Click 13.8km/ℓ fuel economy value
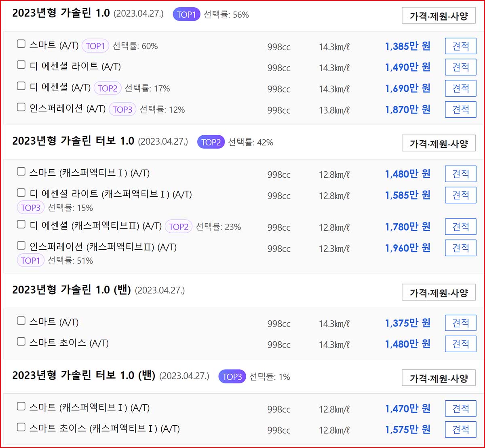The height and width of the screenshot is (448, 485). pos(334,110)
